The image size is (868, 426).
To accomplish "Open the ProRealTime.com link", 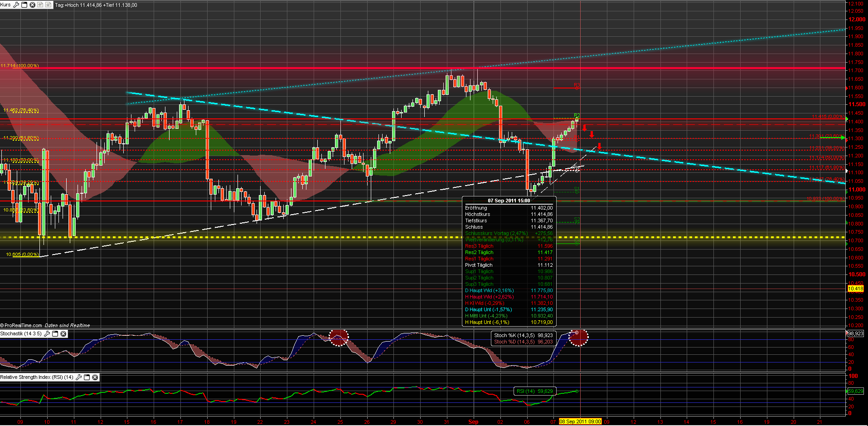I will [22, 325].
